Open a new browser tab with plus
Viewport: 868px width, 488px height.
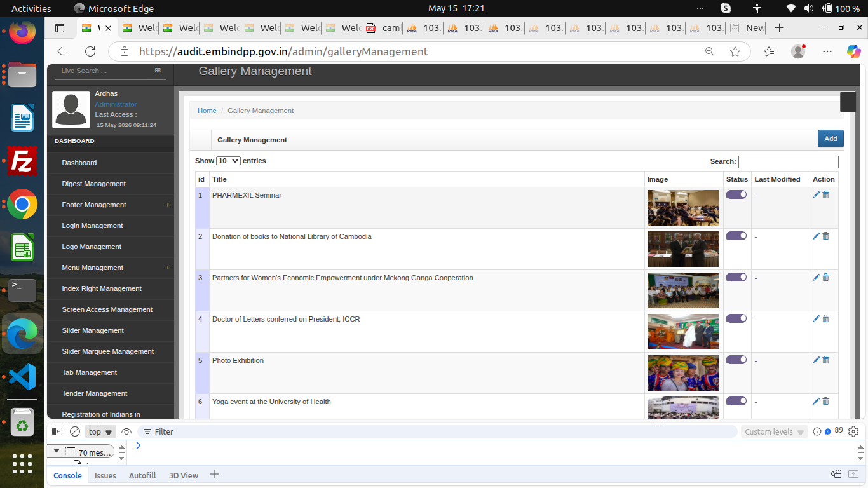(x=780, y=28)
